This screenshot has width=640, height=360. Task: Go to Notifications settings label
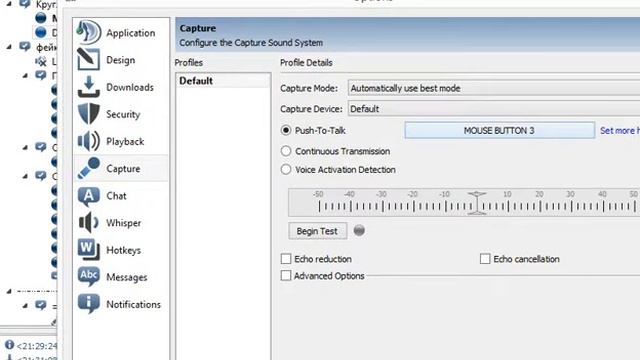[133, 304]
